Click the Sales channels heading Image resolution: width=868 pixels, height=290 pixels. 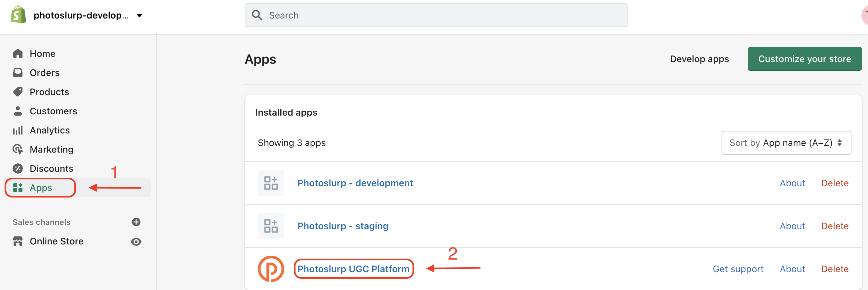point(41,222)
